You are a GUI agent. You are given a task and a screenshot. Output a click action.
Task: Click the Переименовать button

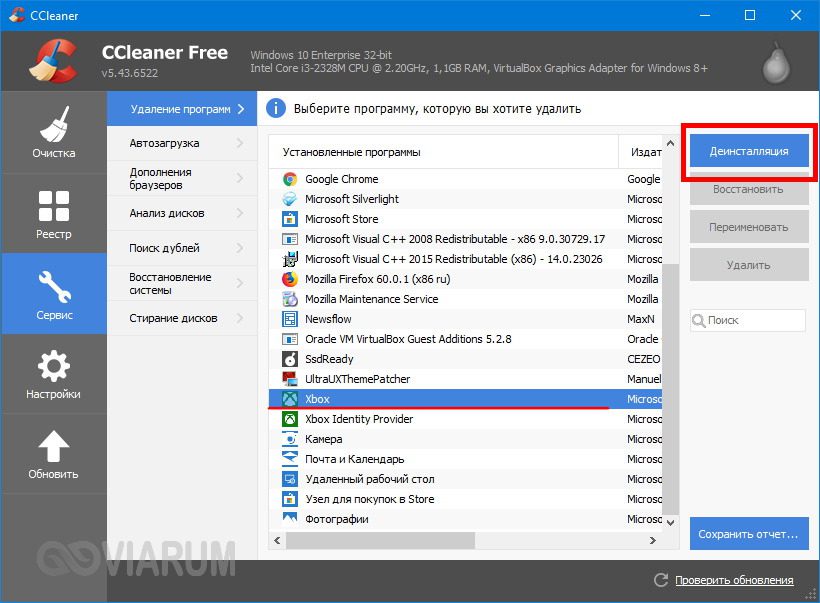point(749,227)
